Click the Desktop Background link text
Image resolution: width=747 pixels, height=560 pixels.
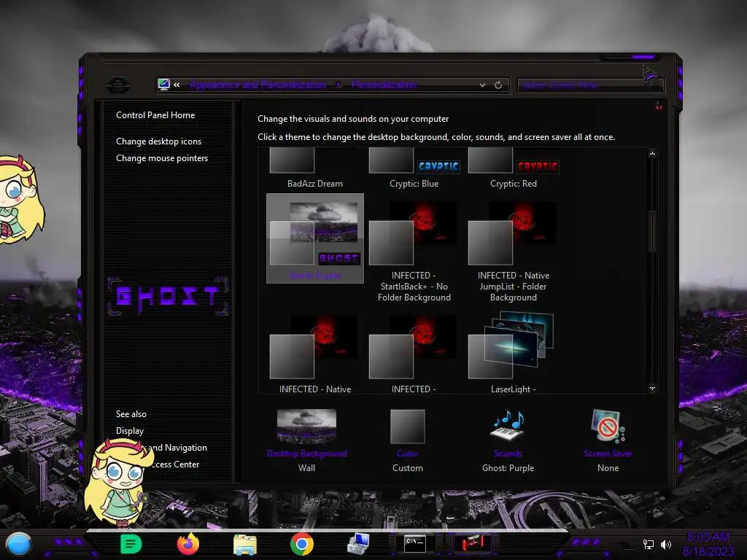(307, 454)
